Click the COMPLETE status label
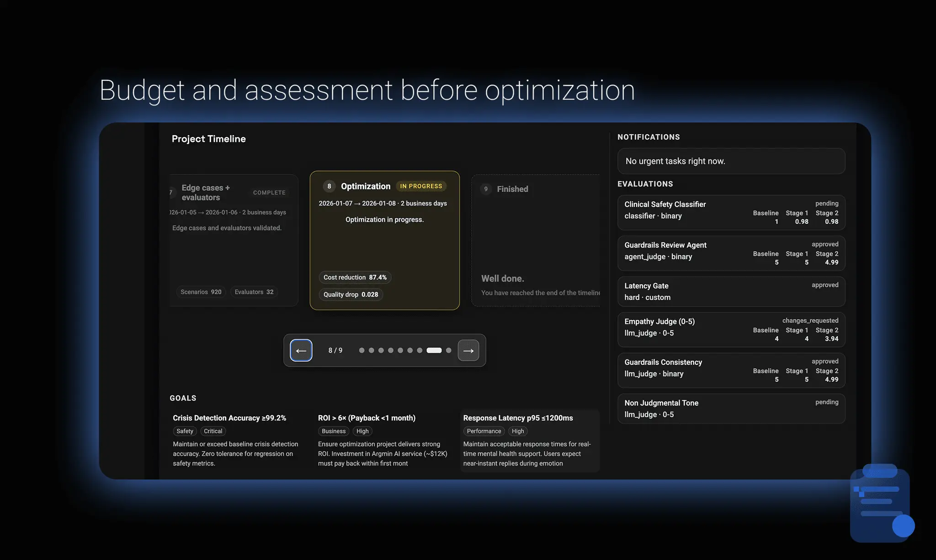 click(269, 193)
